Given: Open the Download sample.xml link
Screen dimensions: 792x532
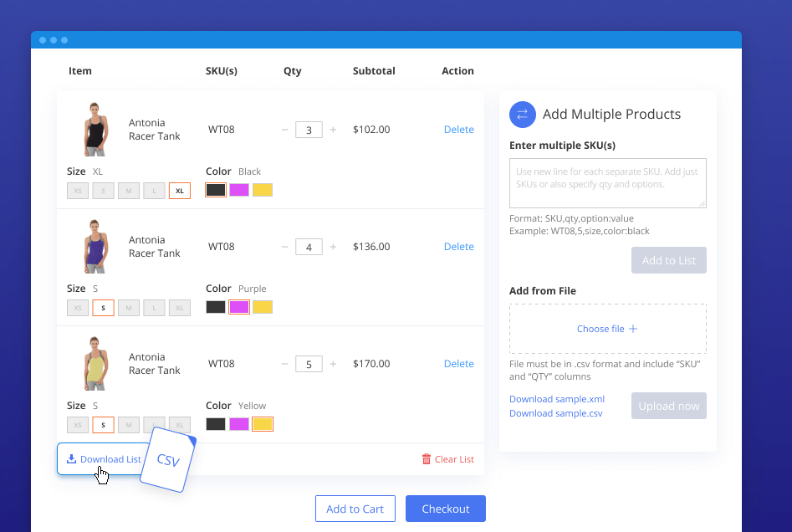Looking at the screenshot, I should point(556,399).
